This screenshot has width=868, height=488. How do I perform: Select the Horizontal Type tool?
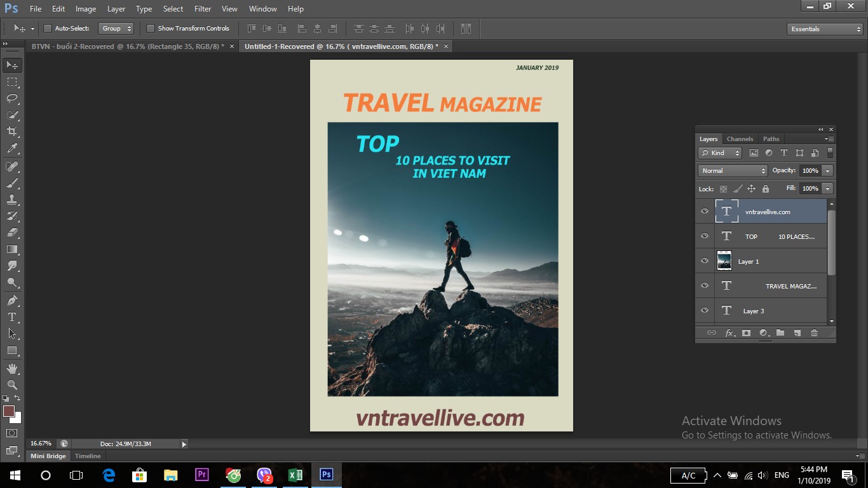tap(12, 317)
